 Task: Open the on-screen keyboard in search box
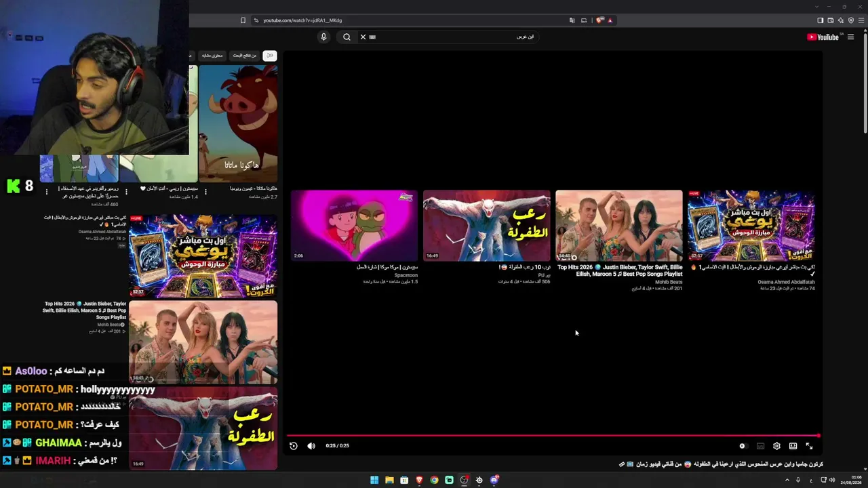[x=372, y=37]
